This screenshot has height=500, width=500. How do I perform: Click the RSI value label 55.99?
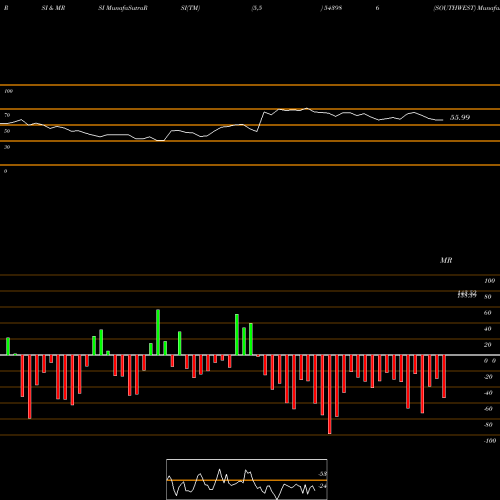tap(460, 117)
